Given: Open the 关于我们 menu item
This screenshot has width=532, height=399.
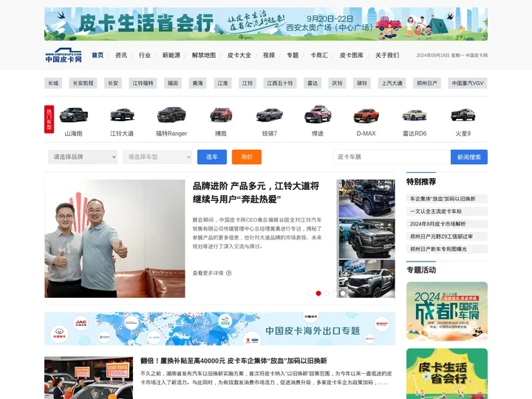Looking at the screenshot, I should click(387, 55).
